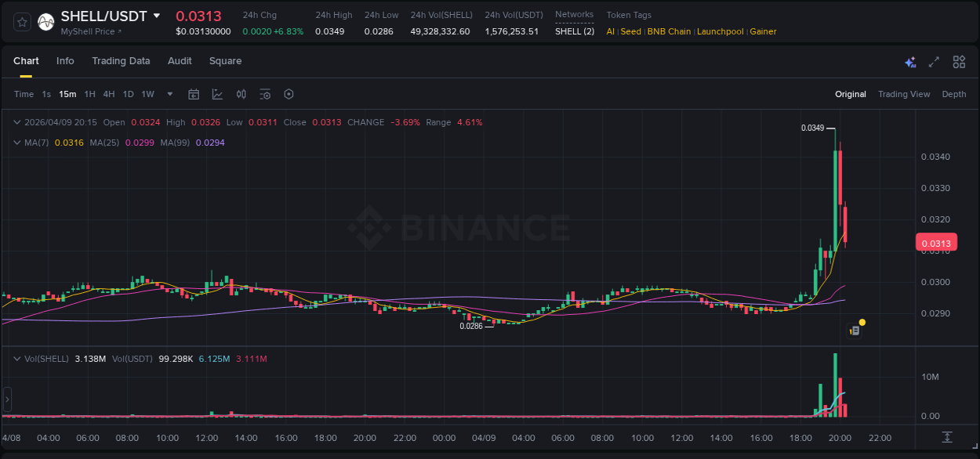Open the date search calendar icon
Screen dimensions: 980x459
click(194, 94)
